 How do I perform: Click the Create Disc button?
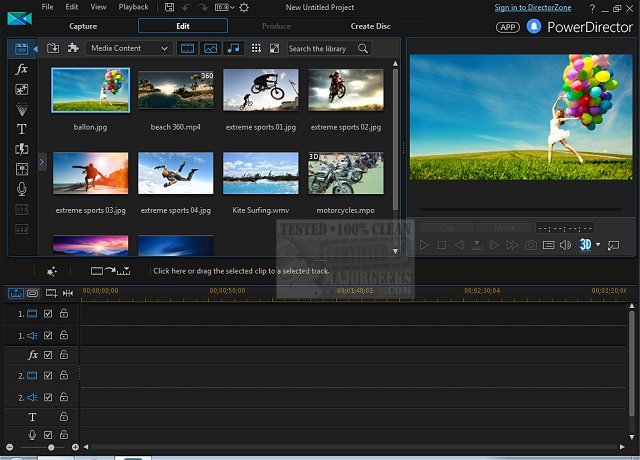(x=371, y=26)
